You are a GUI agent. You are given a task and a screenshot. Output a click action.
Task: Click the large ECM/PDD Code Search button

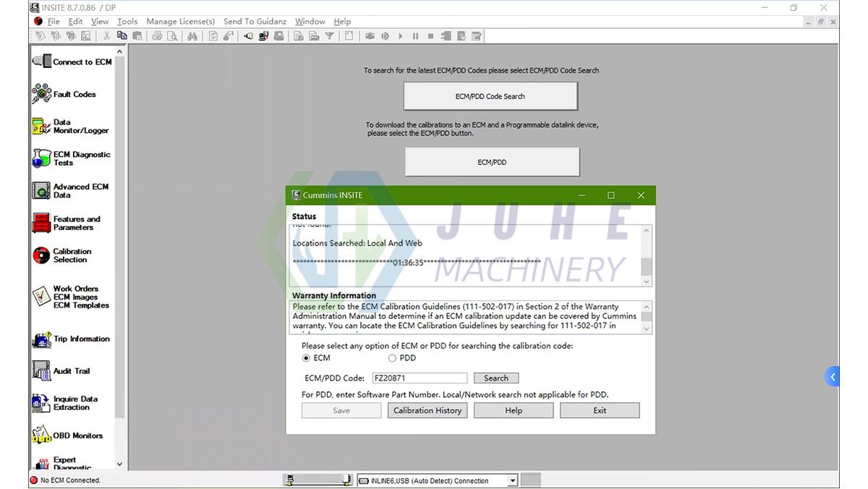coord(490,96)
